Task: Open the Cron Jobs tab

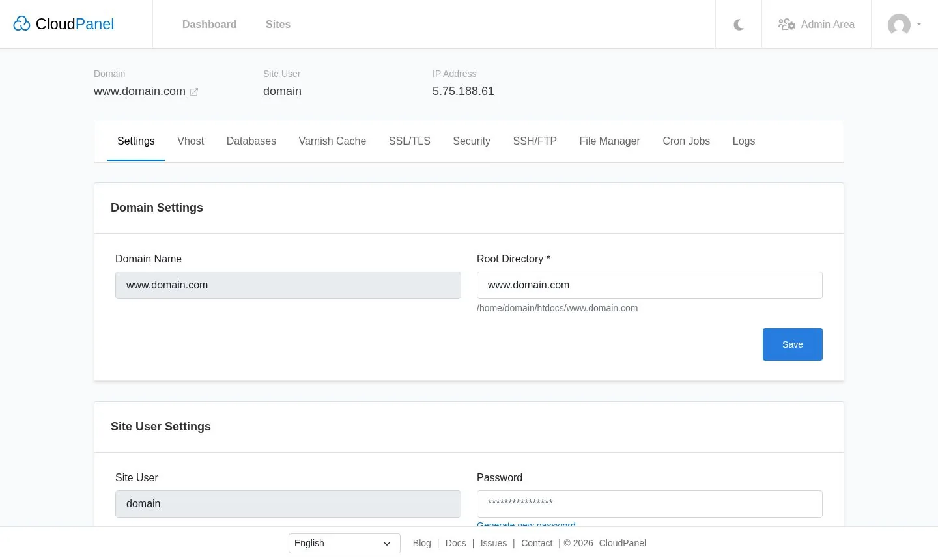Action: tap(687, 141)
